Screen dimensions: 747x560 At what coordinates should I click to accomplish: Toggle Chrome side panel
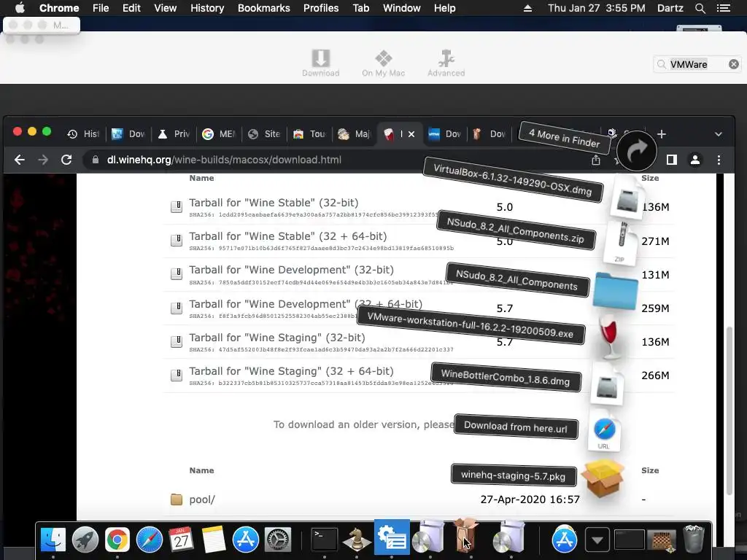tap(672, 160)
